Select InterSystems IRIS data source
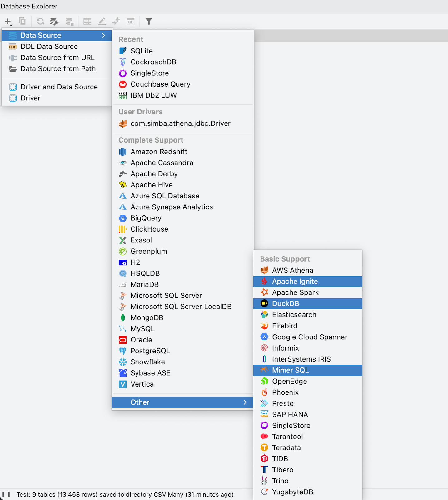The height and width of the screenshot is (500, 448). coord(308,359)
